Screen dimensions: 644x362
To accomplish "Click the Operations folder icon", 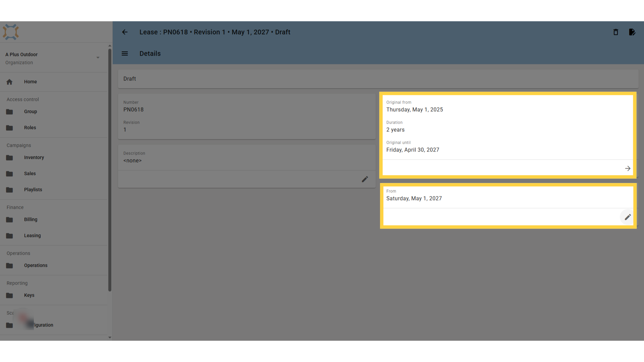I will (x=9, y=265).
